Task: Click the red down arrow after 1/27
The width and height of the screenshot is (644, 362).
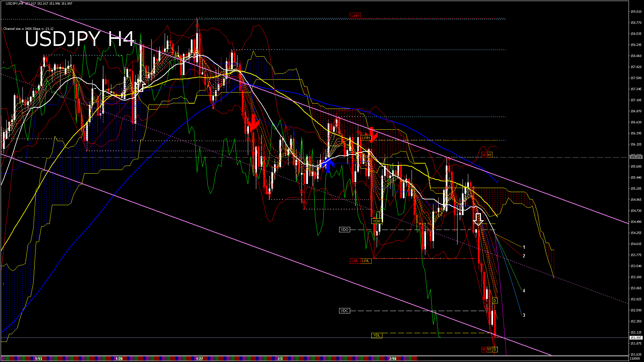Action: (x=253, y=122)
